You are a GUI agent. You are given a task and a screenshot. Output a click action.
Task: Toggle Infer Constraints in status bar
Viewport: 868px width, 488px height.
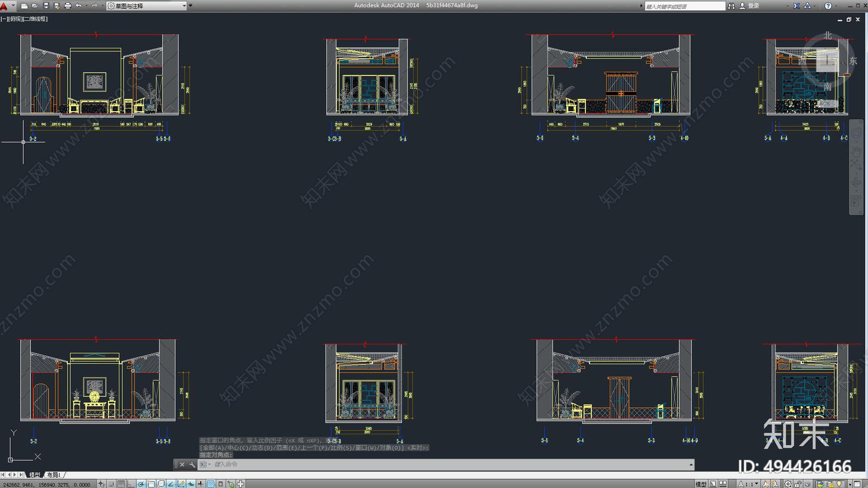pos(101,484)
